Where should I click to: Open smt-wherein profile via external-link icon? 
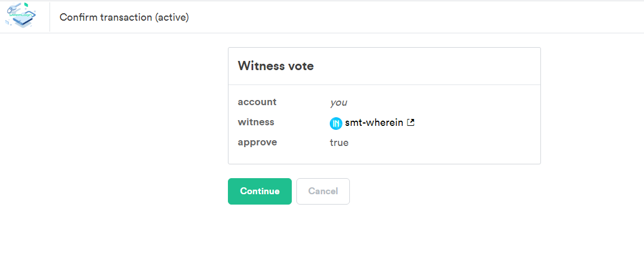[410, 122]
